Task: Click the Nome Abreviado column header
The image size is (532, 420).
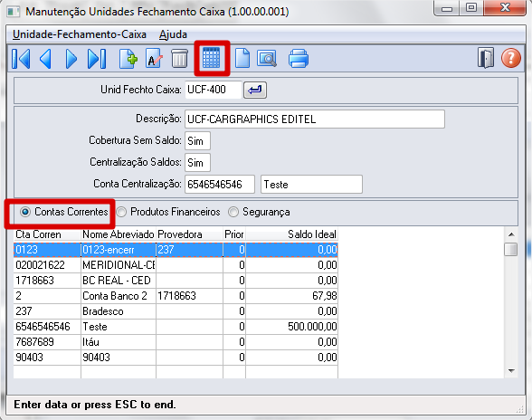Action: pyautogui.click(x=118, y=234)
